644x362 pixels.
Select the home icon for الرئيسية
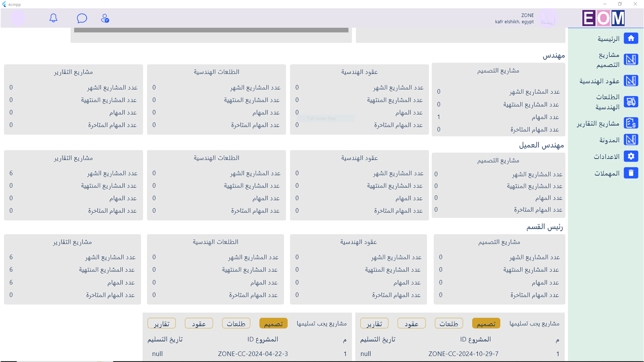[x=631, y=38]
